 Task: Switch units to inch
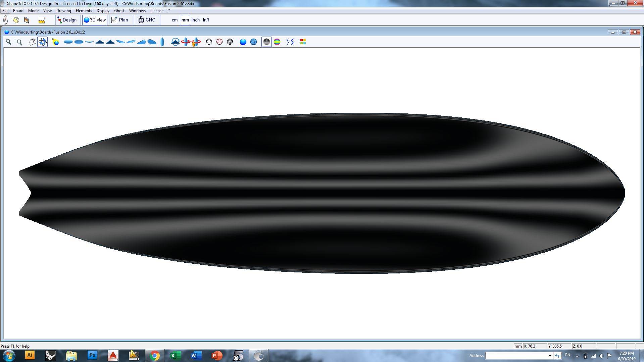(x=195, y=20)
